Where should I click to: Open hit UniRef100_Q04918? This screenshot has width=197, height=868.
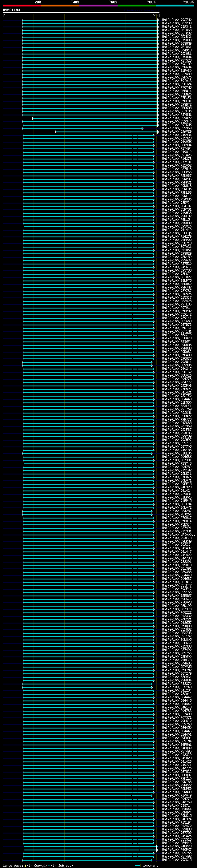pyautogui.click(x=177, y=50)
